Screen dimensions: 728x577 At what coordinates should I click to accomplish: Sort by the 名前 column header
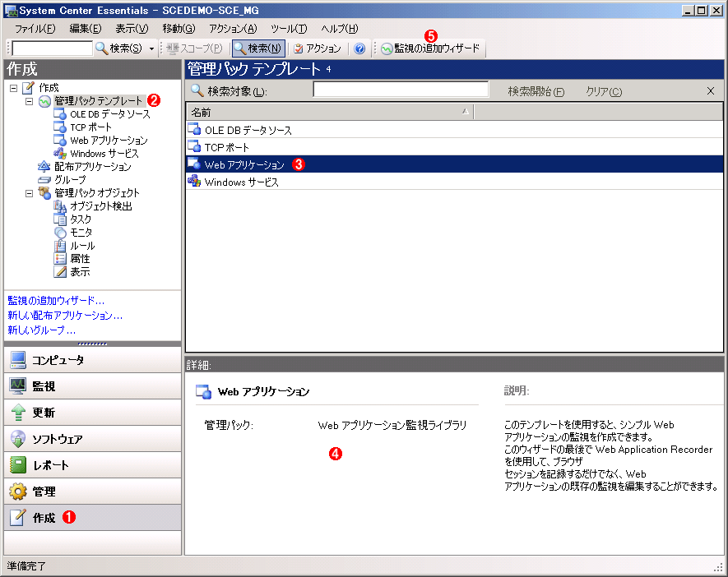pos(330,112)
